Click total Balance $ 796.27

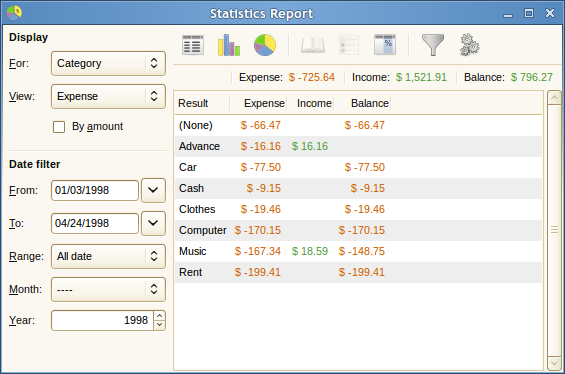click(532, 77)
